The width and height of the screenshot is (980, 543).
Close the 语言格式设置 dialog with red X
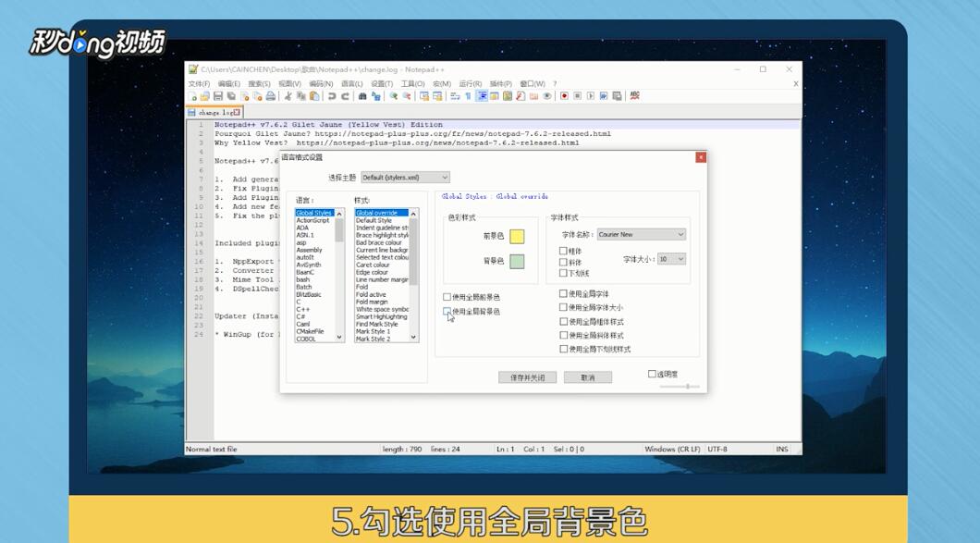[x=701, y=157]
